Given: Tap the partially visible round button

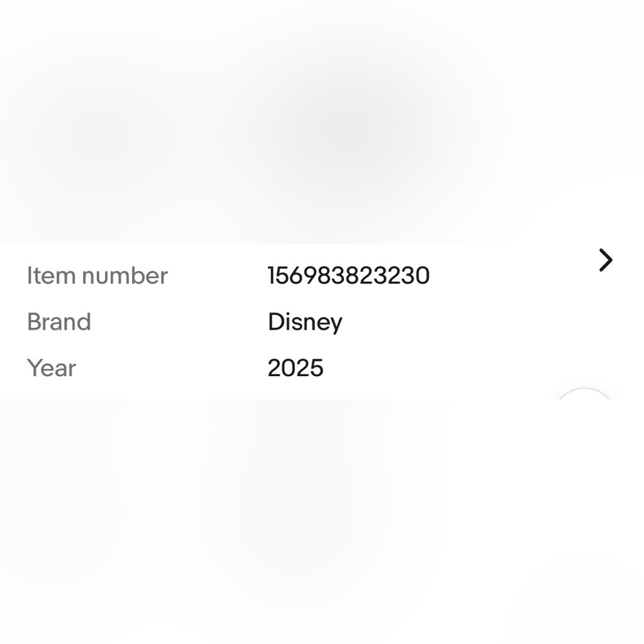Looking at the screenshot, I should [584, 393].
